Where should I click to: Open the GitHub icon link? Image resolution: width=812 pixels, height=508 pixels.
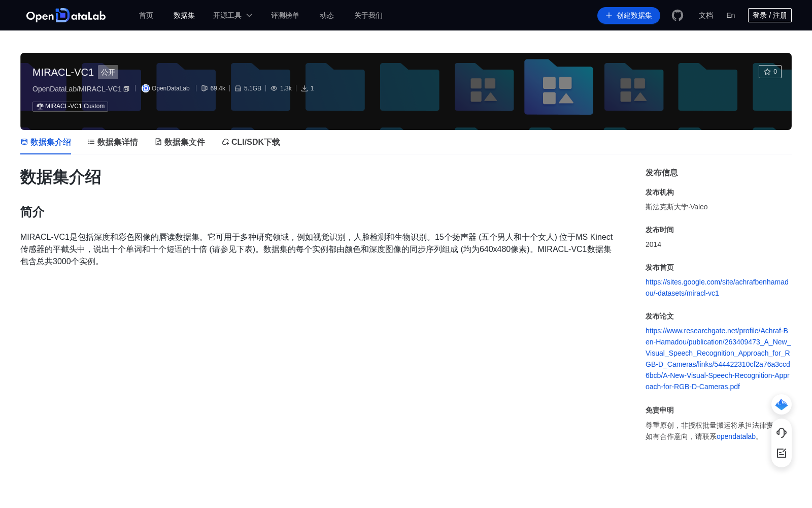[678, 15]
